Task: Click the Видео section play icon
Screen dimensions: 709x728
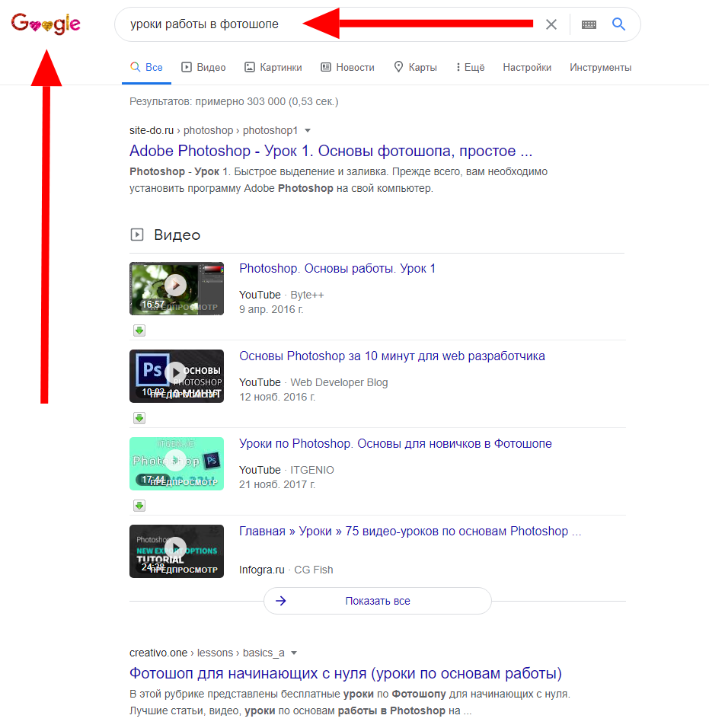Action: point(137,235)
